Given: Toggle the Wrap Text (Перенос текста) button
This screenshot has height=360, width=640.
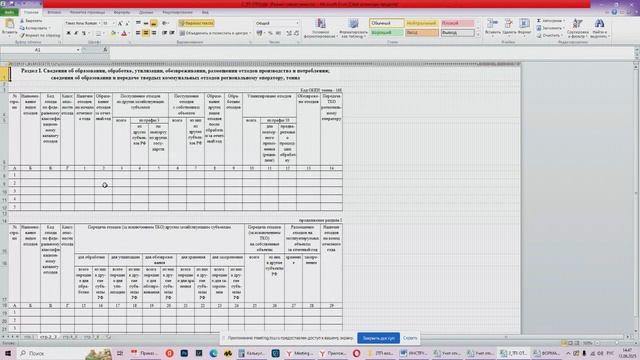Looking at the screenshot, I should (x=196, y=23).
